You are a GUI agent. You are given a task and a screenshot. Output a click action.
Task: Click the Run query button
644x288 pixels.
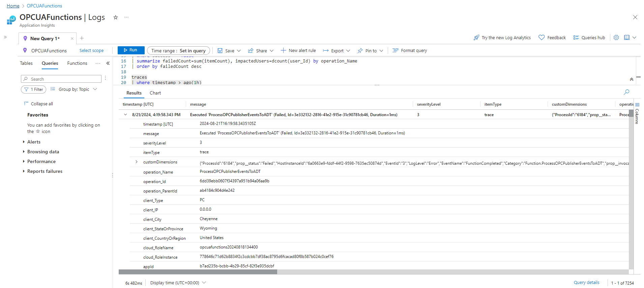pos(131,50)
